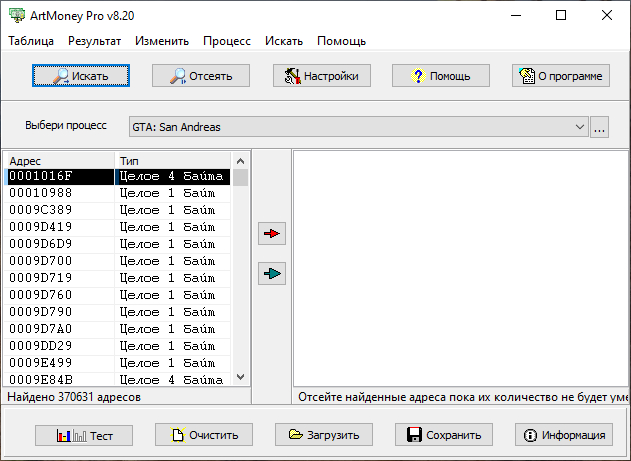
Task: Click the Выбери процесс label
Action: [66, 126]
